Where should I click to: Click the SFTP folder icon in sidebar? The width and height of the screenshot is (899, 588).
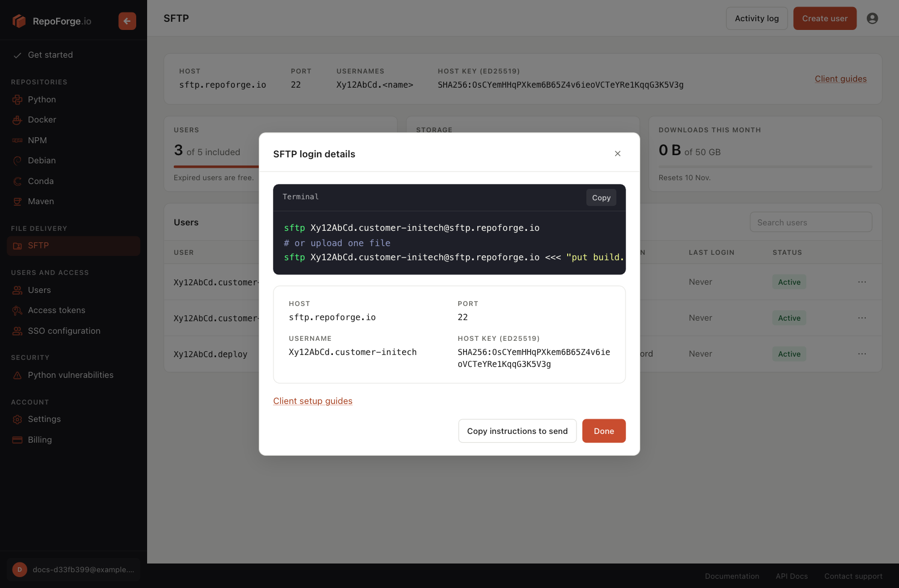click(x=17, y=246)
